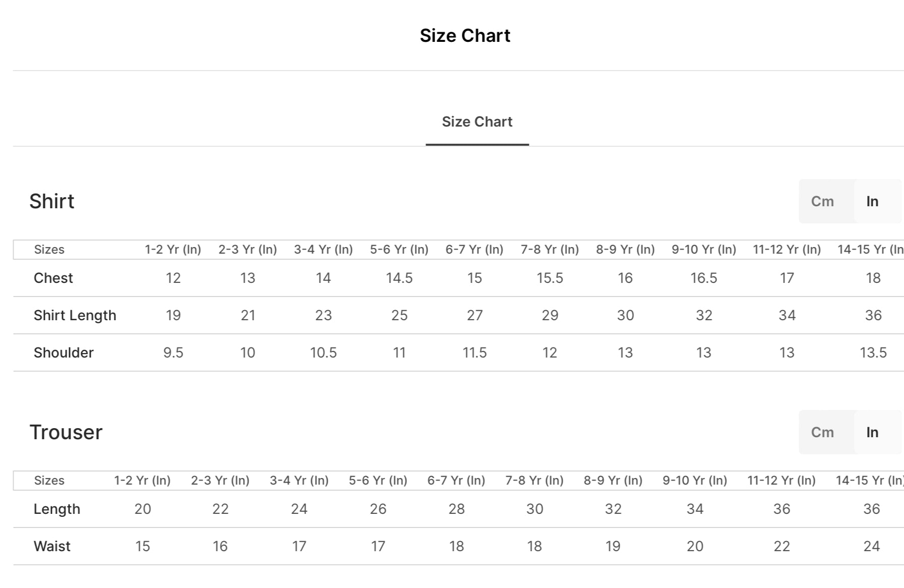Click Shirt Length value 29
This screenshot has height=588, width=904.
[x=550, y=315]
